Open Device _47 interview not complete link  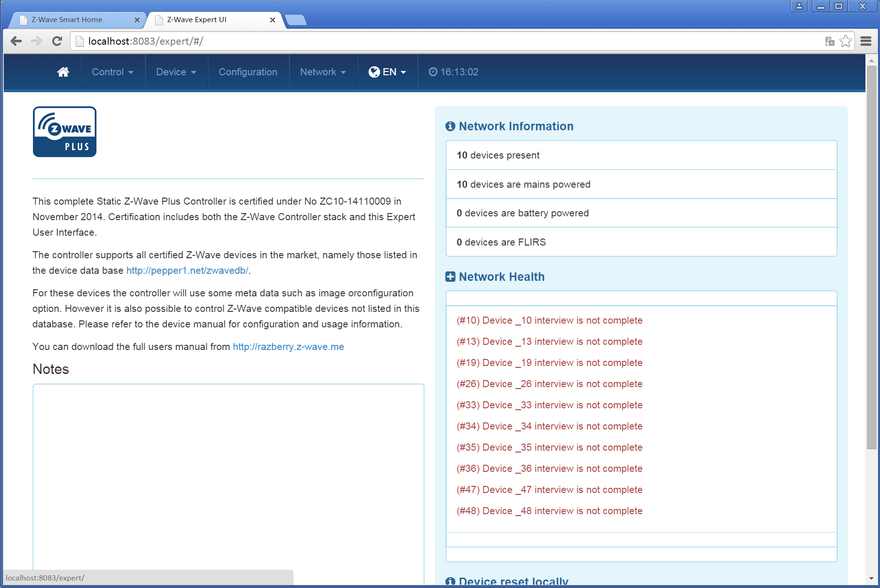tap(549, 490)
